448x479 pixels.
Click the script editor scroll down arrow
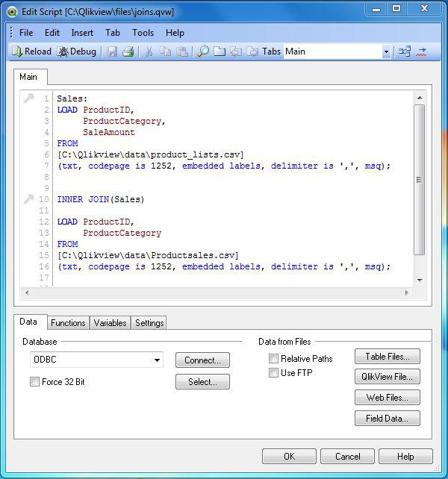click(420, 280)
